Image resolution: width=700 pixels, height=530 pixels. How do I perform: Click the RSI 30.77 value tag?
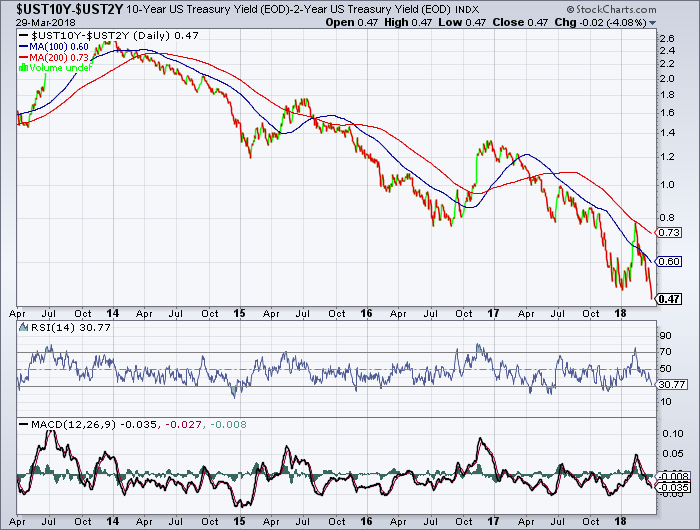(x=670, y=384)
